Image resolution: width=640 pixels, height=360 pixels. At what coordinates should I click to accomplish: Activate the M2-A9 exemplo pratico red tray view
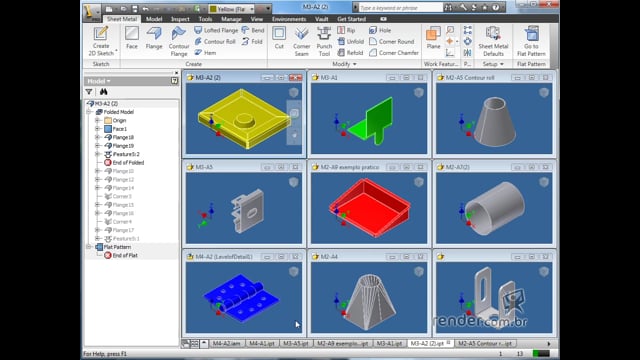coord(369,208)
